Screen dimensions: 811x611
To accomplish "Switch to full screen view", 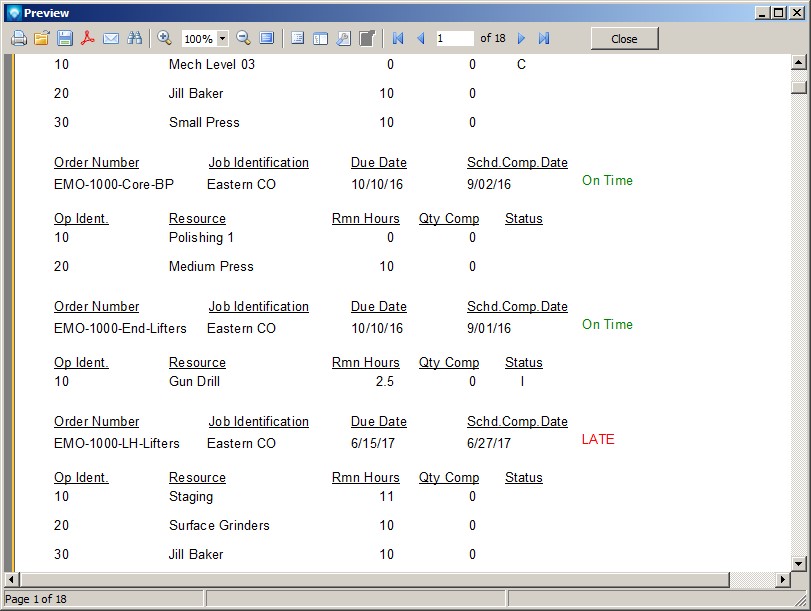I will 267,38.
